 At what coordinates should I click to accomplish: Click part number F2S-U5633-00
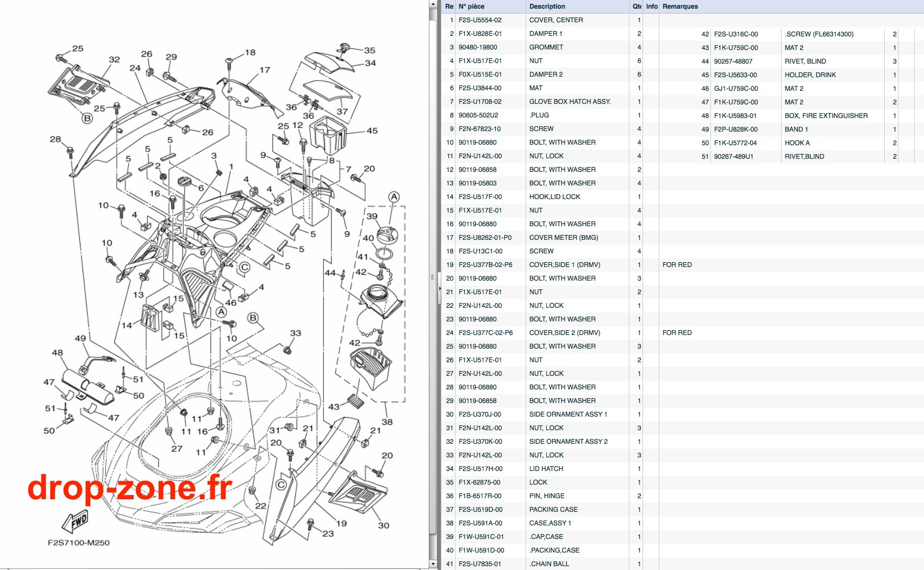[735, 75]
